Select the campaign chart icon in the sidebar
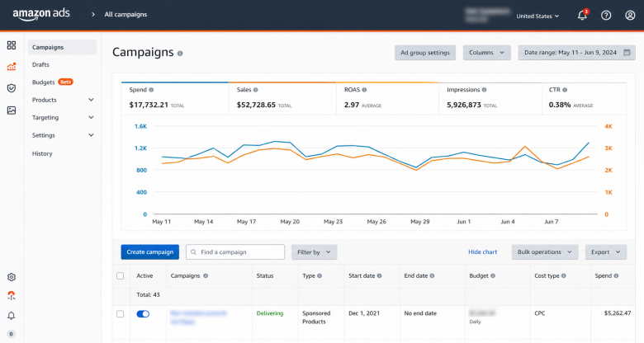The width and height of the screenshot is (644, 343). (12, 67)
